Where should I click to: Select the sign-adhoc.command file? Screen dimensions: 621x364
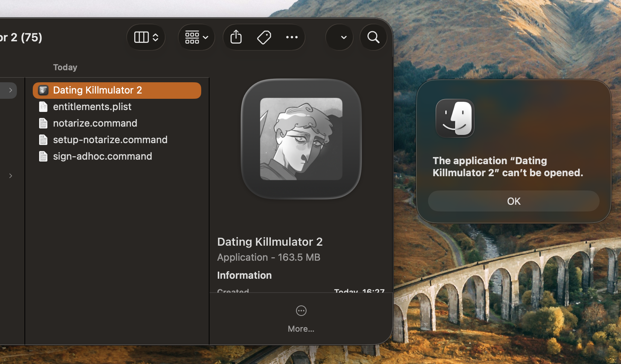point(117,156)
